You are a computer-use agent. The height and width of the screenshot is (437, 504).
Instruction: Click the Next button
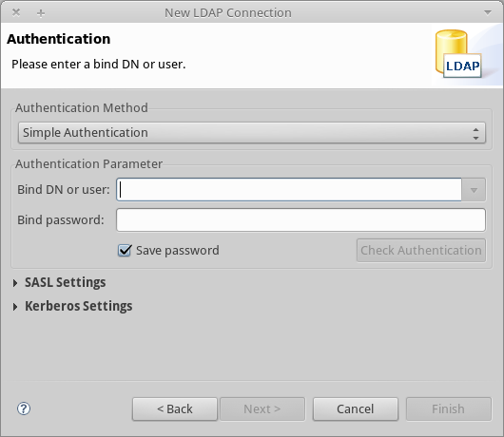tap(262, 409)
